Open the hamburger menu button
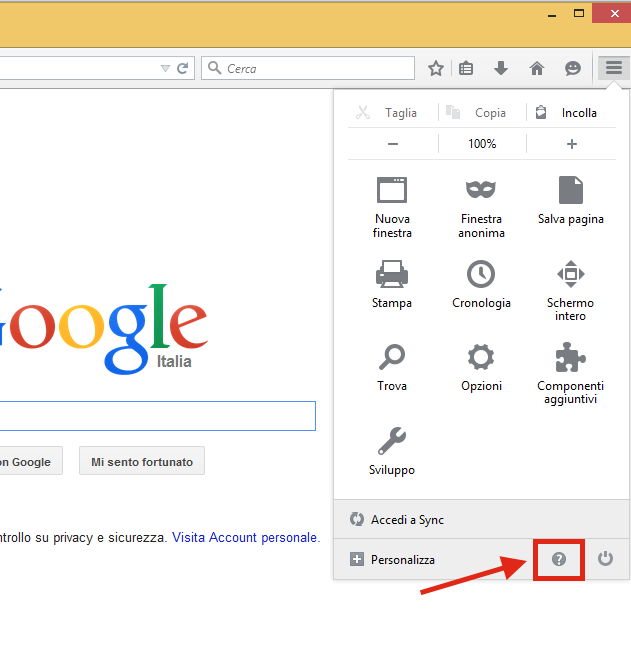The height and width of the screenshot is (667, 631). pyautogui.click(x=613, y=68)
